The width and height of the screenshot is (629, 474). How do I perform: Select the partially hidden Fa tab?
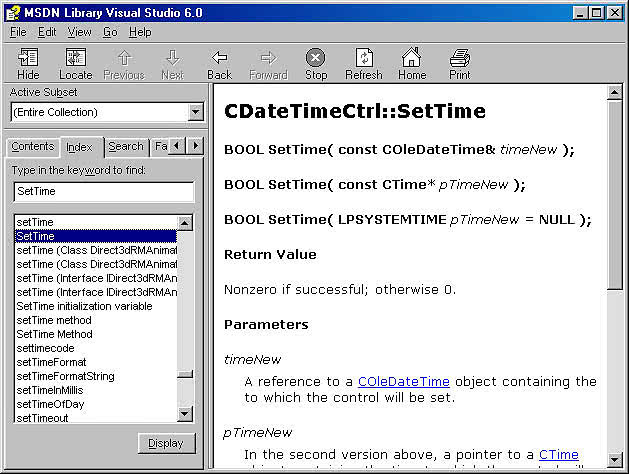point(161,146)
